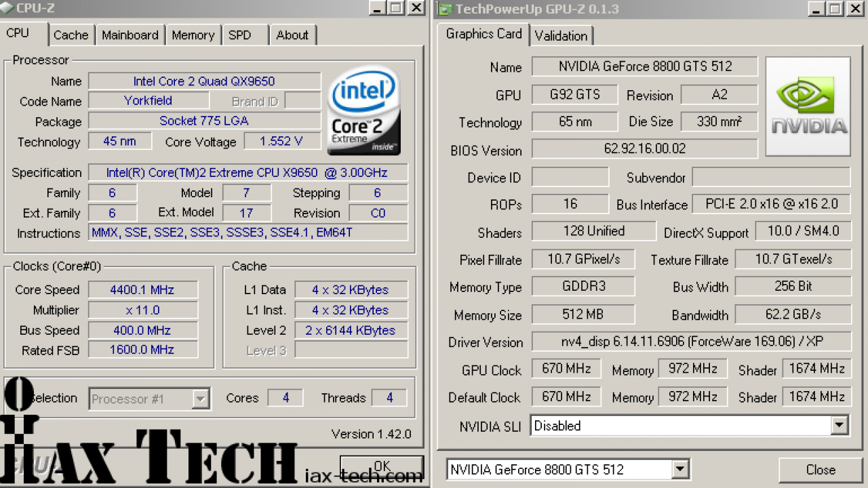Close the CPU-Z window
868x488 pixels.
pyautogui.click(x=415, y=8)
